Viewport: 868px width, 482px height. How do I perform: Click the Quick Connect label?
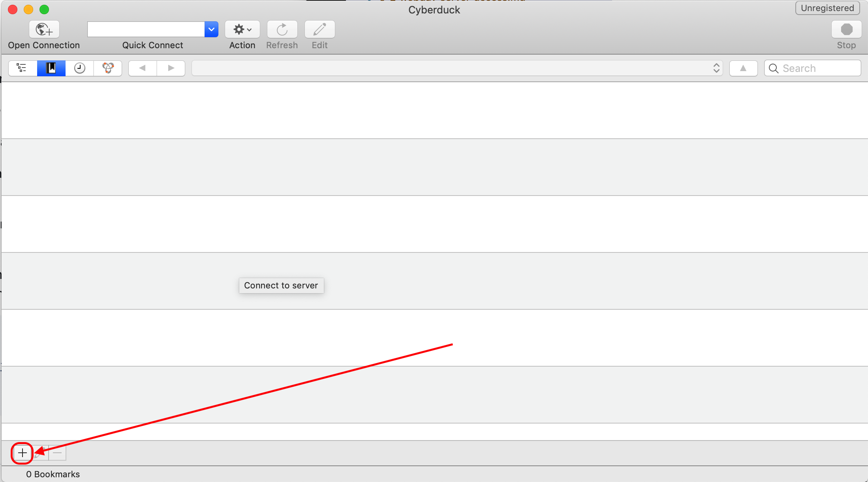point(152,45)
